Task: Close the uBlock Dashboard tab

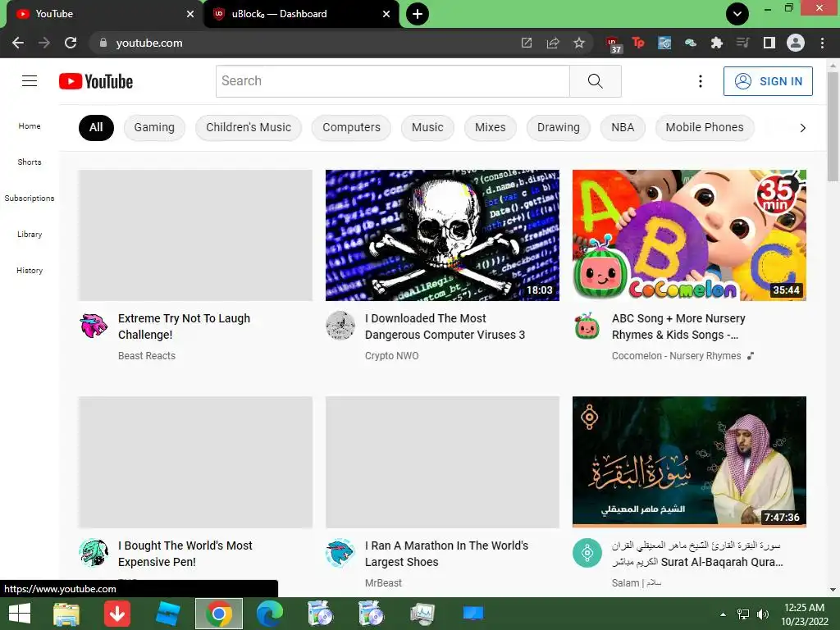Action: coord(386,14)
